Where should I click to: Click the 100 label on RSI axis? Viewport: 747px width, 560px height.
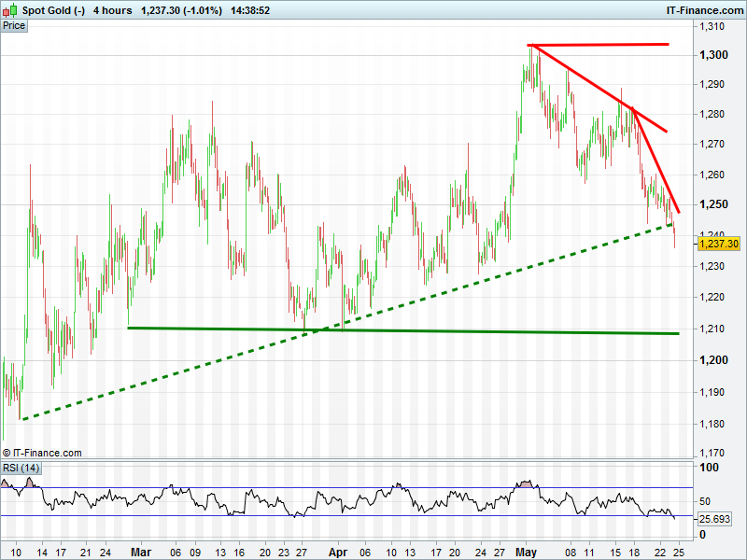click(709, 468)
